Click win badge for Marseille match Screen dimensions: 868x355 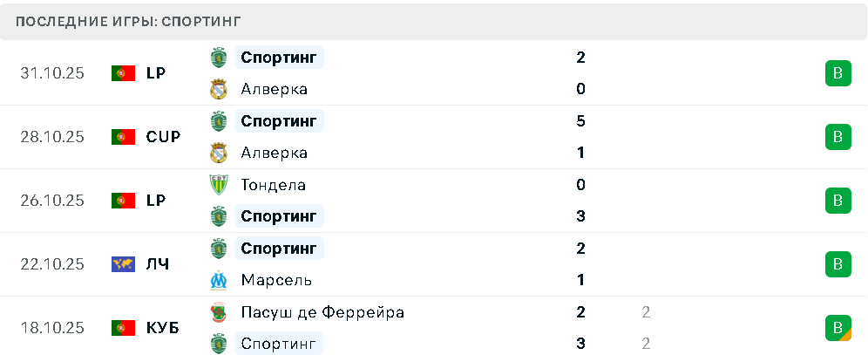pos(837,264)
